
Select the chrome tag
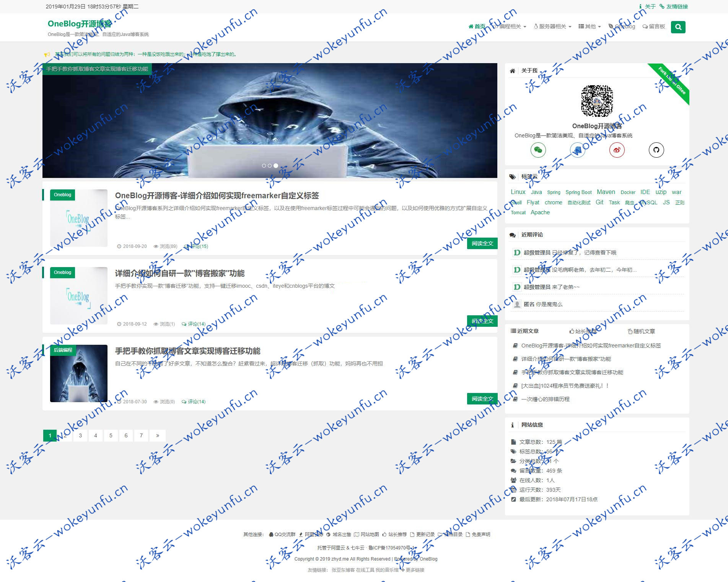click(x=553, y=202)
